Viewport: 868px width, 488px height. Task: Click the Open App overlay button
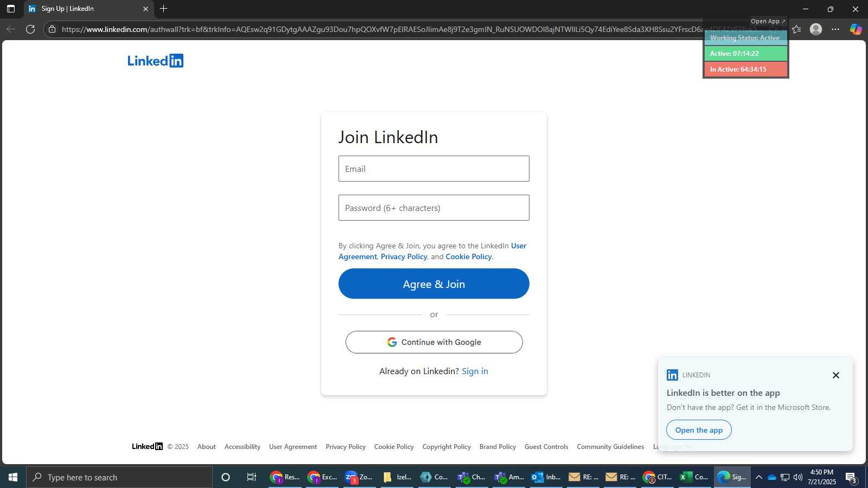[x=768, y=21]
